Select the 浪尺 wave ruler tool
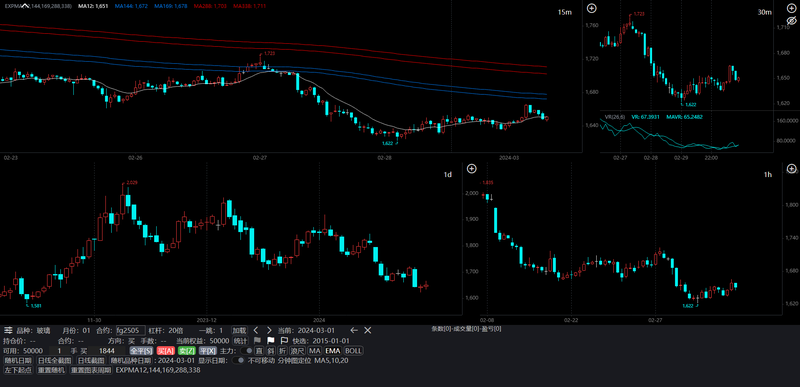The width and height of the screenshot is (800, 387). (x=297, y=351)
